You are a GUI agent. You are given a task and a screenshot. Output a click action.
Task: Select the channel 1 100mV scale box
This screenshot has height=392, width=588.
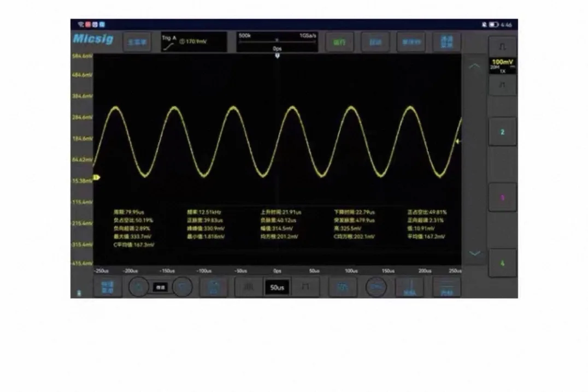pyautogui.click(x=503, y=66)
